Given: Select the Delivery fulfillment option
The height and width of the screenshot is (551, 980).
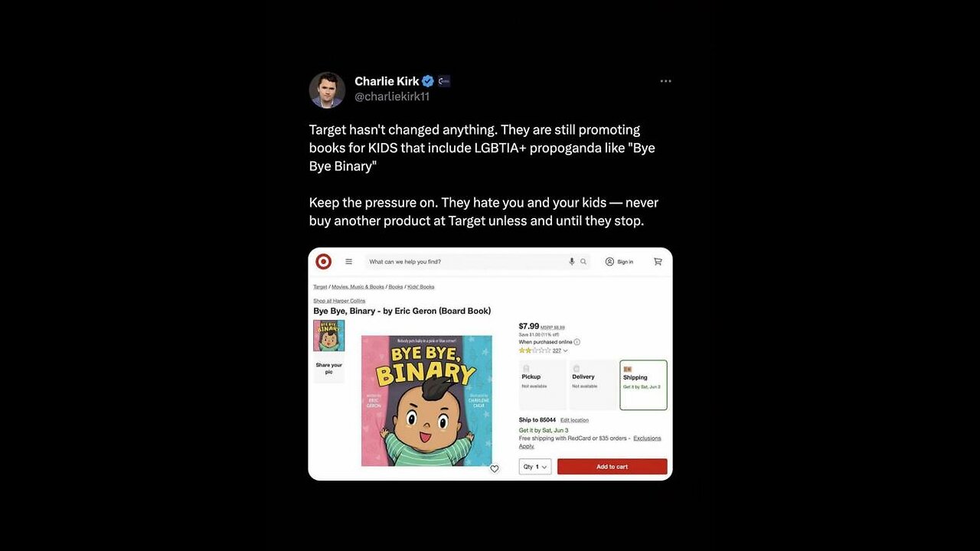Looking at the screenshot, I should click(x=593, y=385).
